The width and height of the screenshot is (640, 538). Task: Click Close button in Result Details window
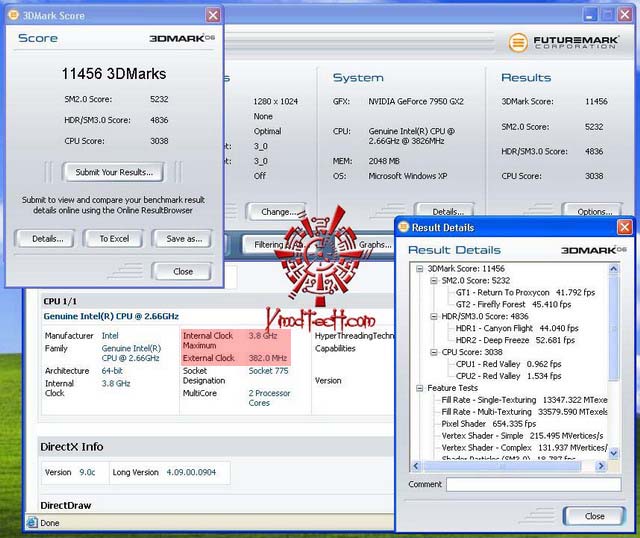594,516
